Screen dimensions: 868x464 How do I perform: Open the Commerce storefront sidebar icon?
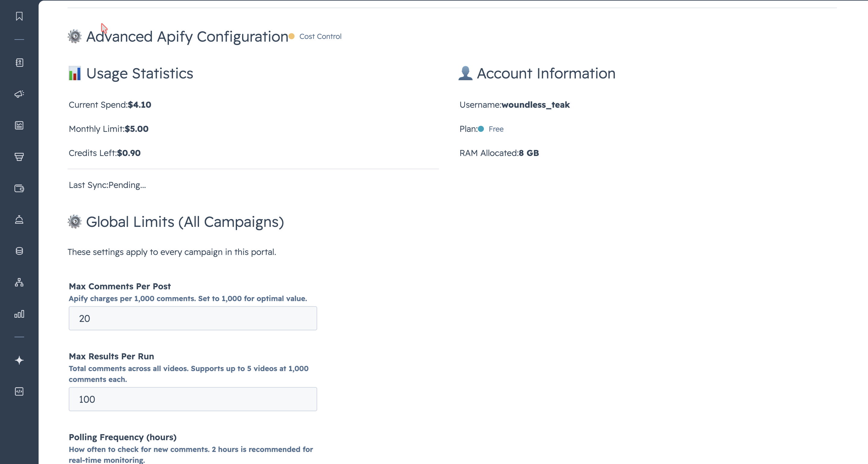click(x=19, y=157)
